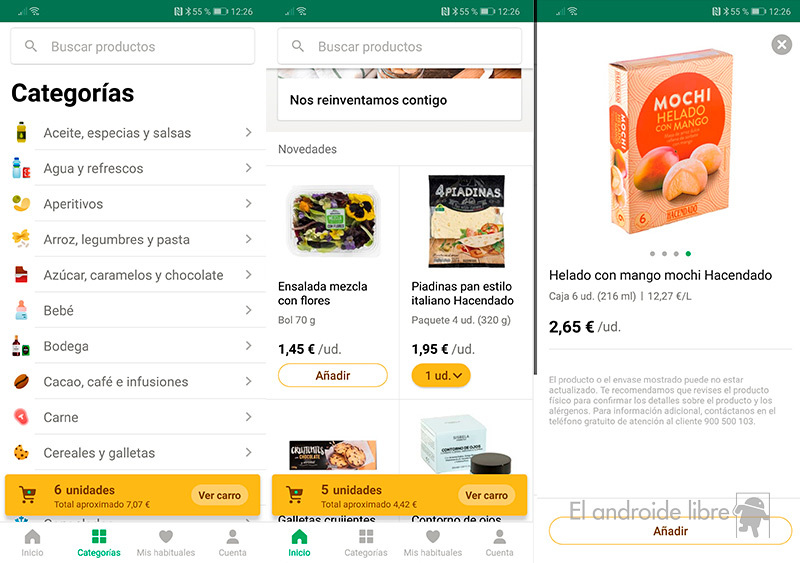Image resolution: width=800 pixels, height=563 pixels.
Task: Click Ver carro in the 5 unidades bar
Action: 486,495
